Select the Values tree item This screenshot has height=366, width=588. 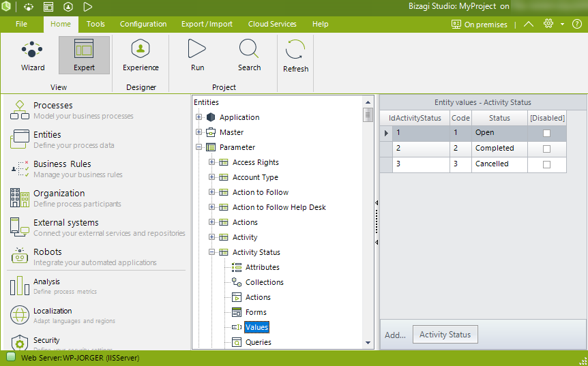pos(257,327)
